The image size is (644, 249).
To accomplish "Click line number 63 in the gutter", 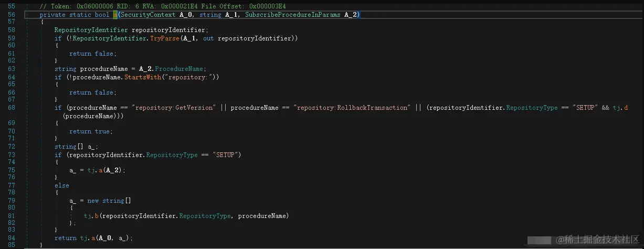I will click(x=10, y=69).
